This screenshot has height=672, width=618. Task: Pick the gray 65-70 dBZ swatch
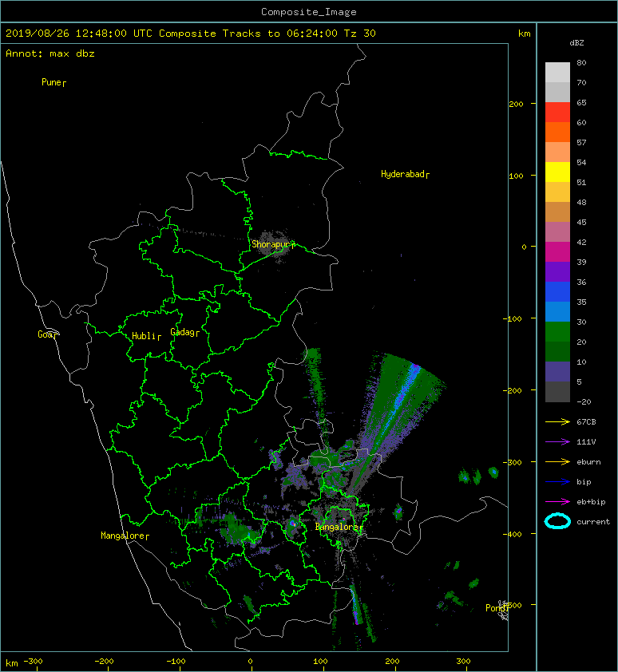(x=557, y=92)
